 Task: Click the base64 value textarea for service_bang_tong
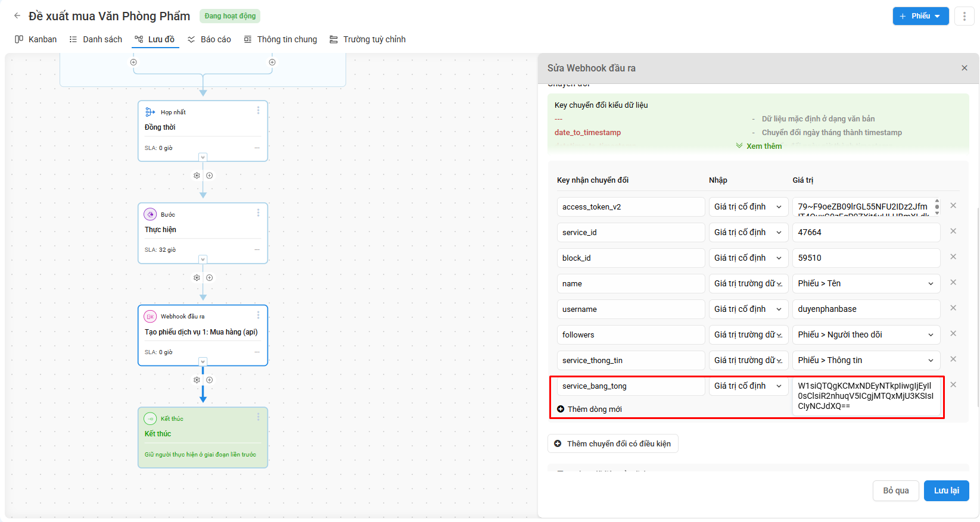[866, 396]
